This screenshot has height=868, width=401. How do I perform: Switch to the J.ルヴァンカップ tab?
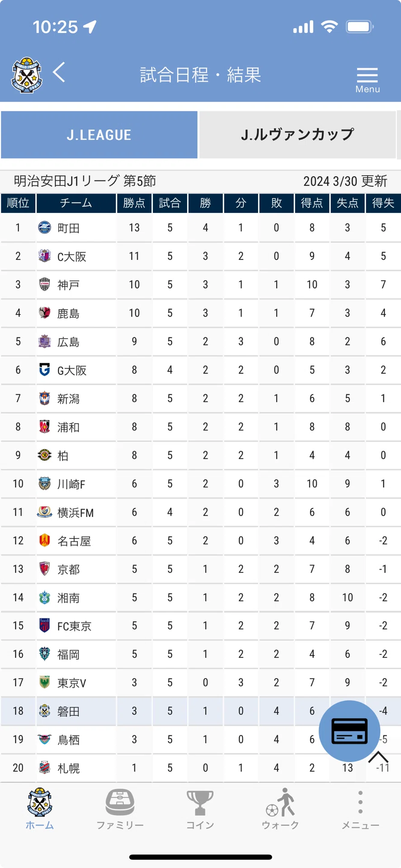(297, 135)
